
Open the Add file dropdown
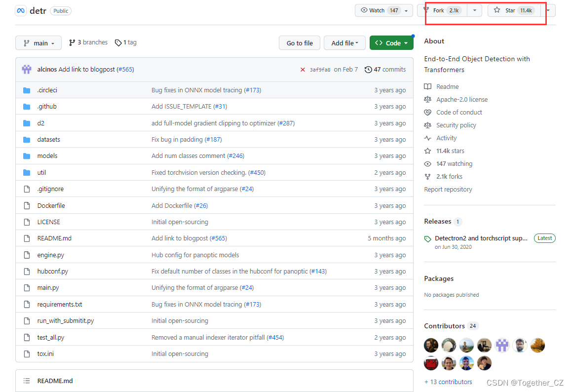point(344,43)
